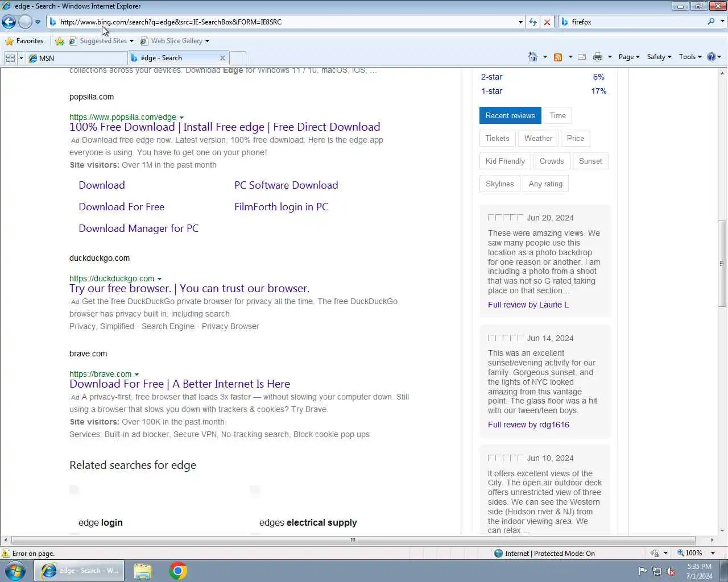Open the Tools menu
This screenshot has width=728, height=582.
point(690,57)
